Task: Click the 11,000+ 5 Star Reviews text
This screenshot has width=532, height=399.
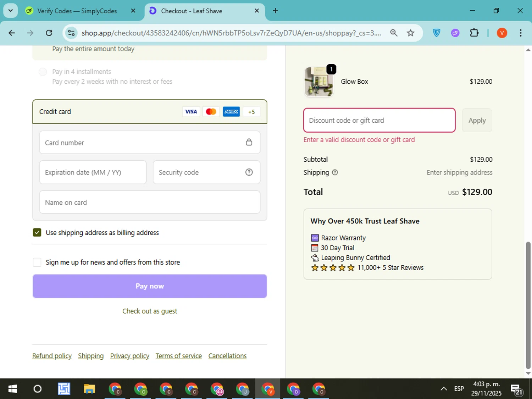Action: (390, 267)
